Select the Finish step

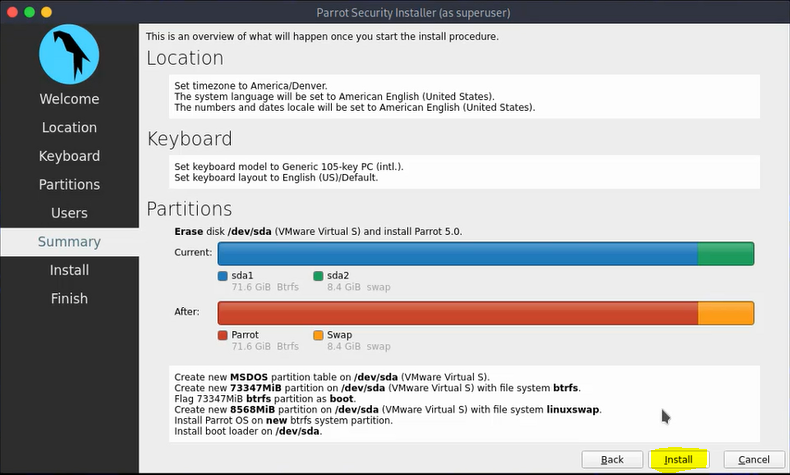pos(69,299)
